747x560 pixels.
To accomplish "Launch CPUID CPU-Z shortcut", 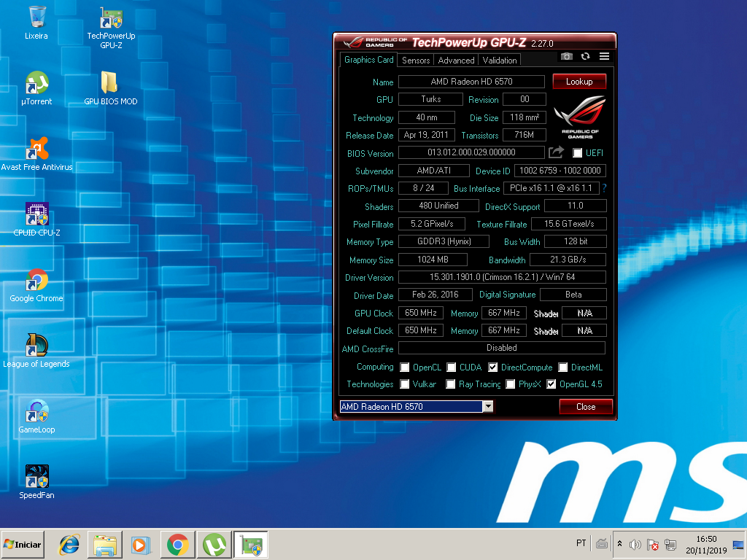I will [x=36, y=219].
